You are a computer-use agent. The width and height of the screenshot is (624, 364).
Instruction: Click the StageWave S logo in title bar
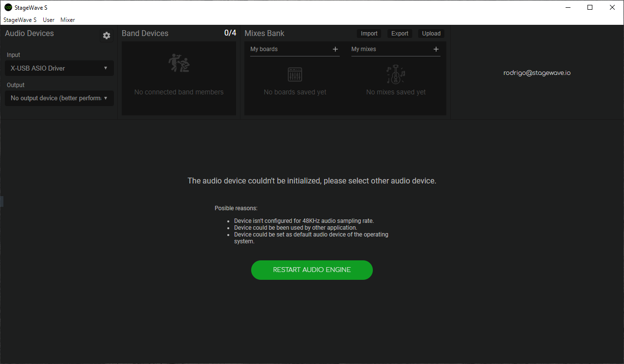pos(8,7)
